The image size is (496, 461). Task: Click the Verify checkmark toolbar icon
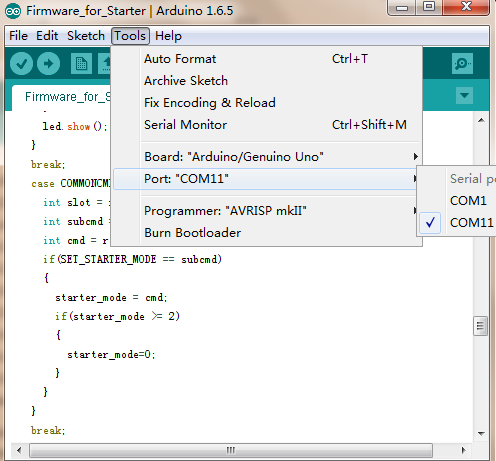tap(21, 63)
